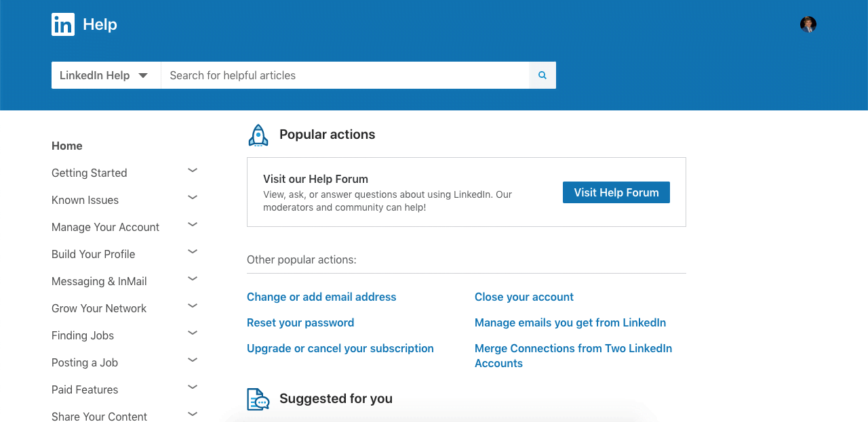Expand the Known Issues chevron
The height and width of the screenshot is (422, 868).
tap(193, 197)
